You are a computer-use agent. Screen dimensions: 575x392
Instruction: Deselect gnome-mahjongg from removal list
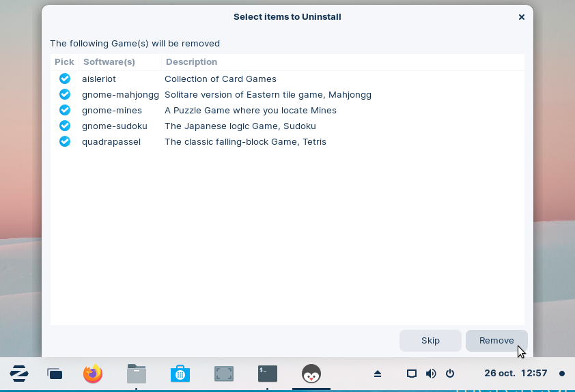[x=65, y=94]
